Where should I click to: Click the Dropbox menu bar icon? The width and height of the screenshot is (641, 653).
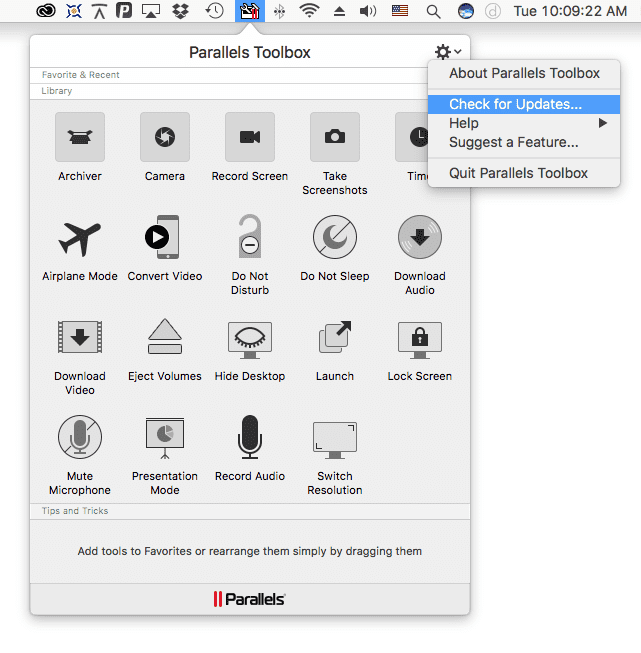[x=180, y=11]
